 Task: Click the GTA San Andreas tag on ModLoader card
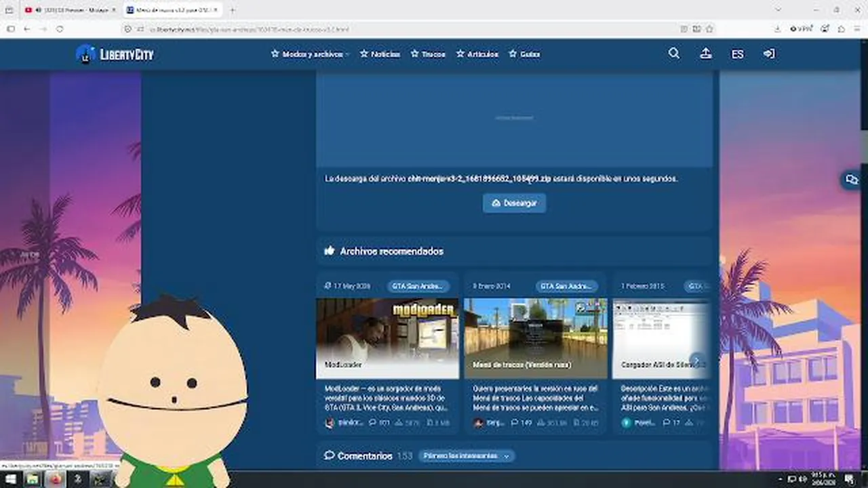coord(418,286)
